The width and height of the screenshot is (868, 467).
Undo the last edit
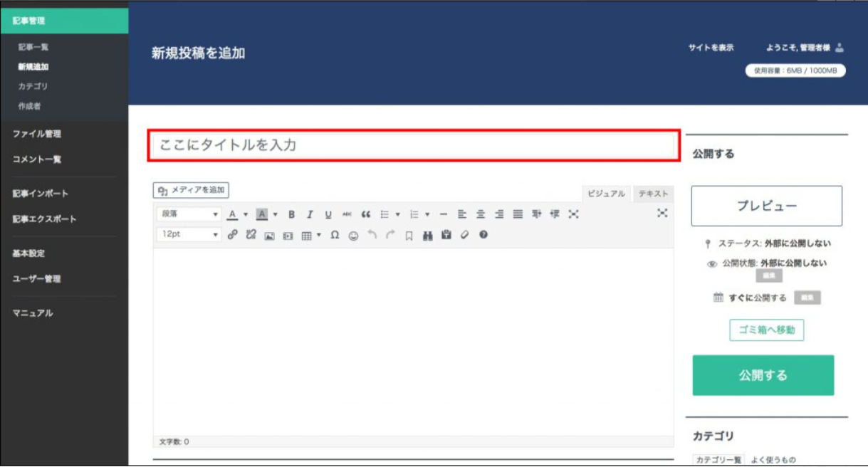[372, 235]
